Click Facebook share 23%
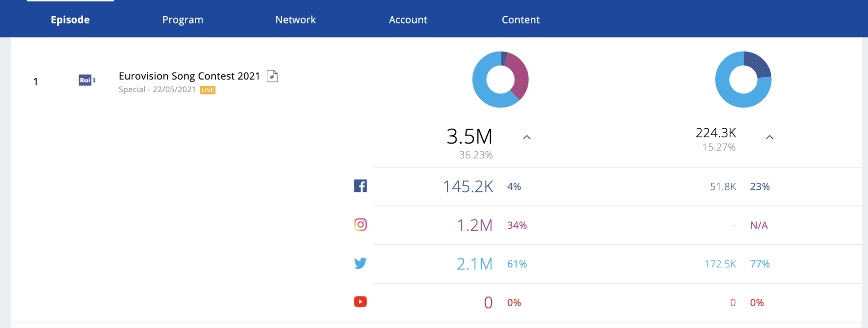The image size is (868, 328). (x=760, y=187)
